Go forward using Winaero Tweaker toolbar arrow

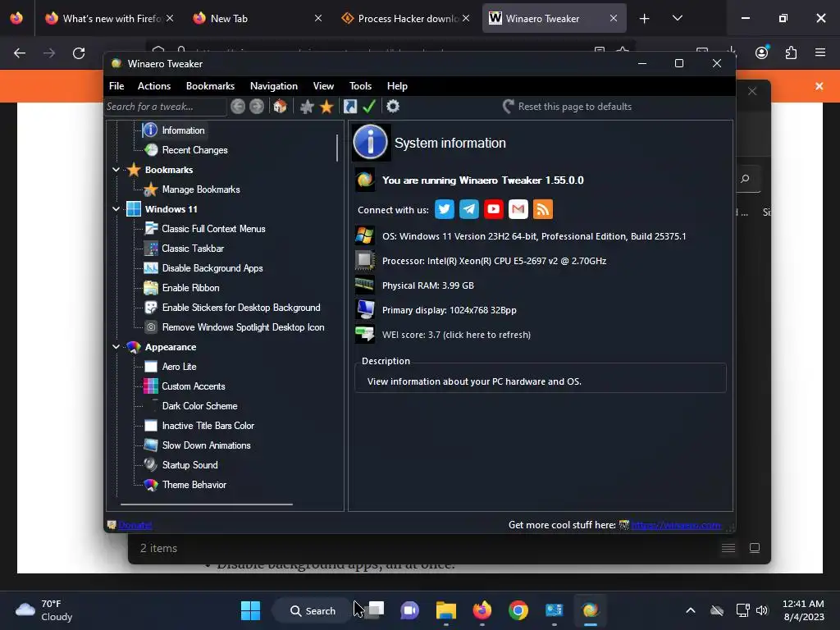pos(257,107)
